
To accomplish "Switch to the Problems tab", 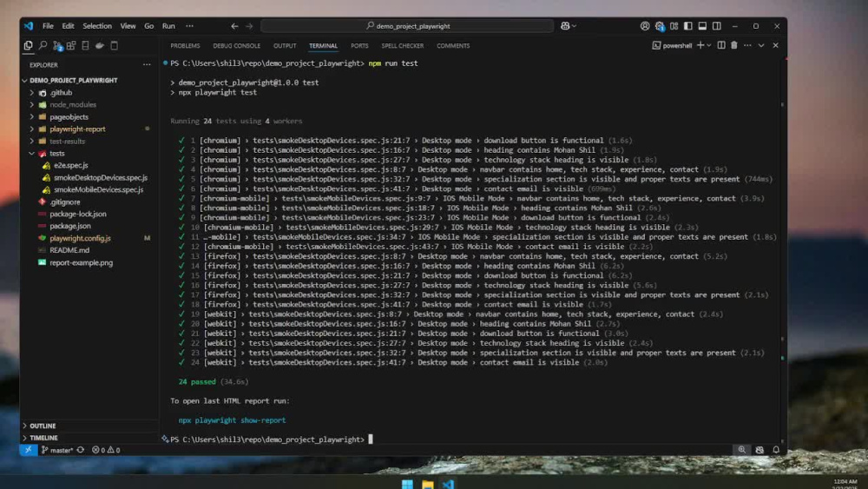I will click(185, 46).
